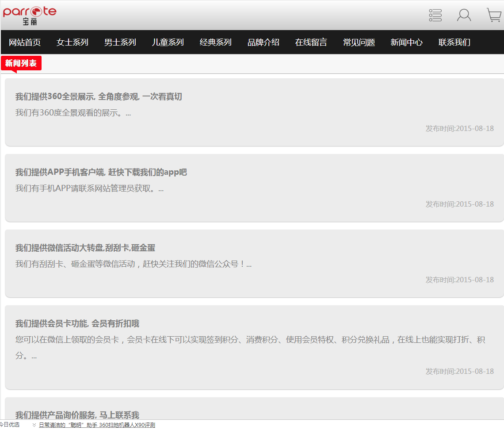Expand the chevron beside 今日优选 at bottom
The image size is (504, 430).
pyautogui.click(x=34, y=425)
